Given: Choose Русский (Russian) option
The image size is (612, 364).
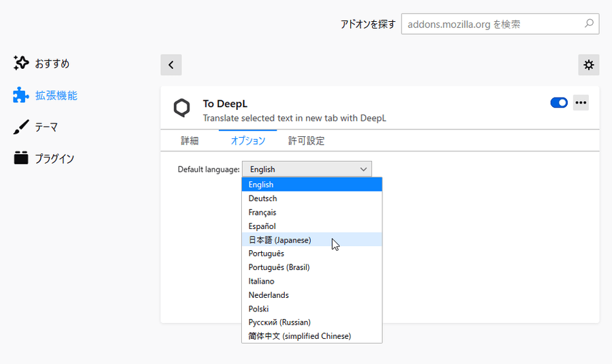Looking at the screenshot, I should pyautogui.click(x=312, y=322).
